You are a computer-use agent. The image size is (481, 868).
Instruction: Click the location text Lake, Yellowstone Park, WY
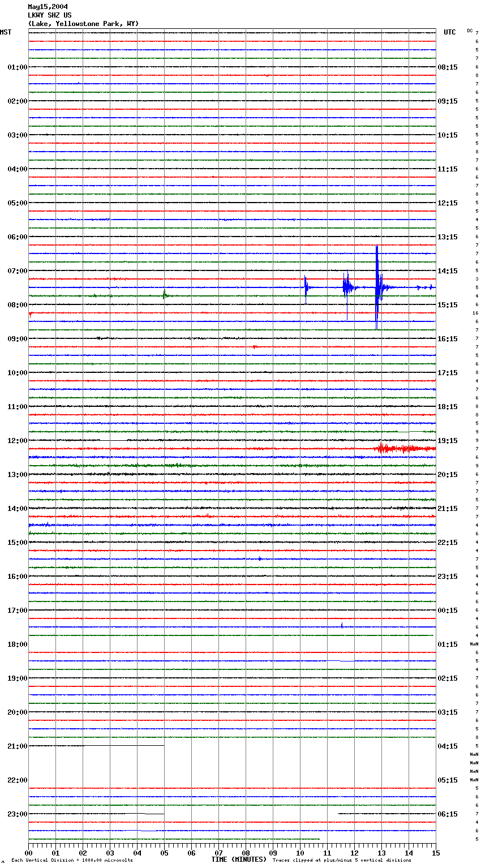coord(83,24)
